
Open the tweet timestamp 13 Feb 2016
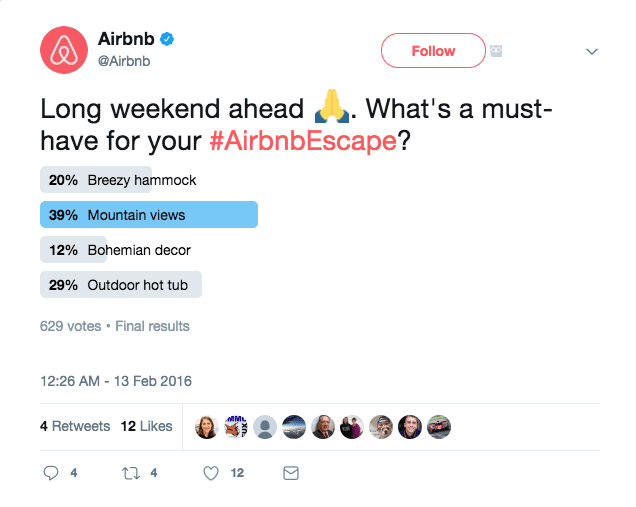[116, 381]
